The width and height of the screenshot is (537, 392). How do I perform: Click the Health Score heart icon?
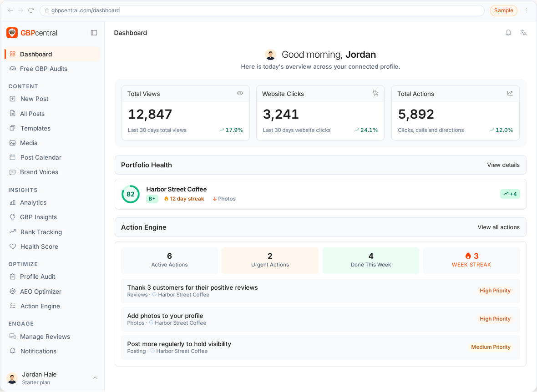click(13, 246)
